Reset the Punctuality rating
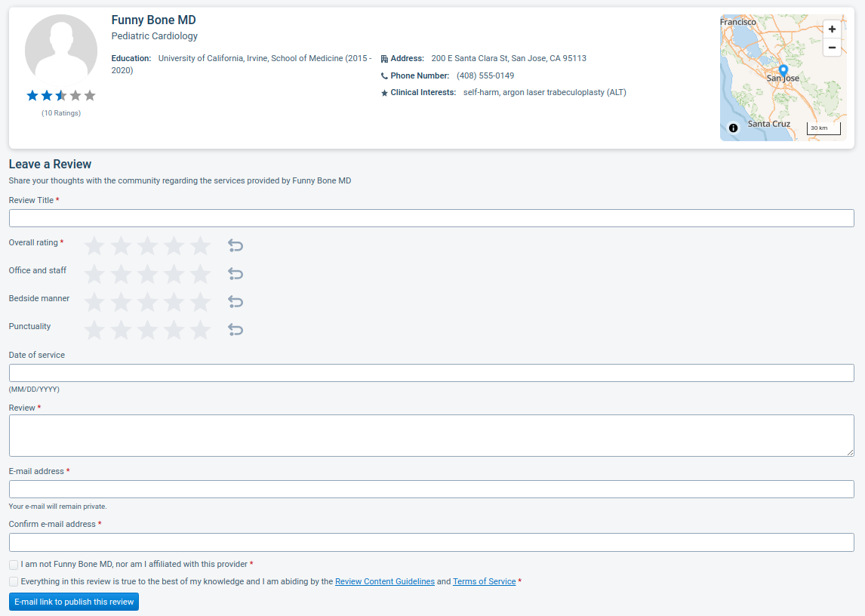Viewport: 865px width, 616px height. pos(235,329)
